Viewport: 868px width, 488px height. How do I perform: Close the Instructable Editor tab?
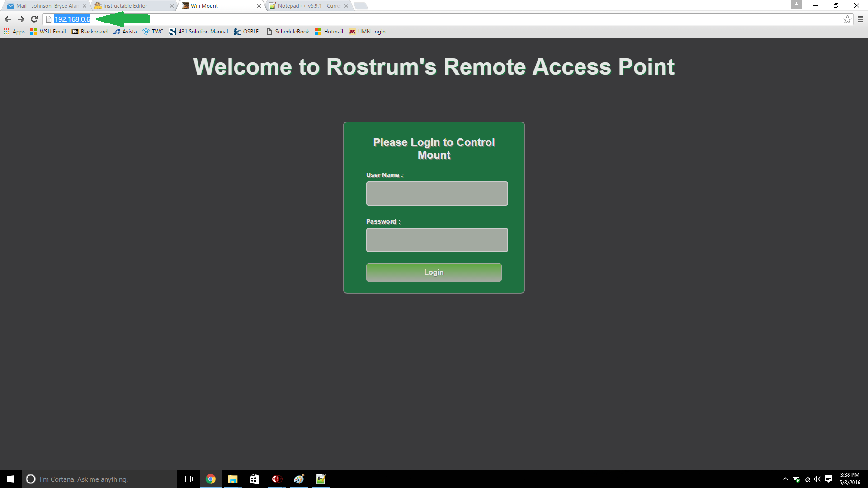point(172,6)
